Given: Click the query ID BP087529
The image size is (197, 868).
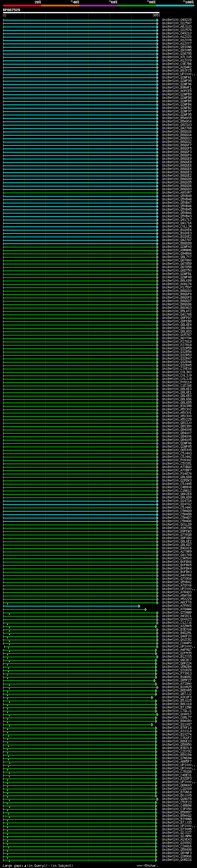Looking at the screenshot, I should pyautogui.click(x=11, y=10).
